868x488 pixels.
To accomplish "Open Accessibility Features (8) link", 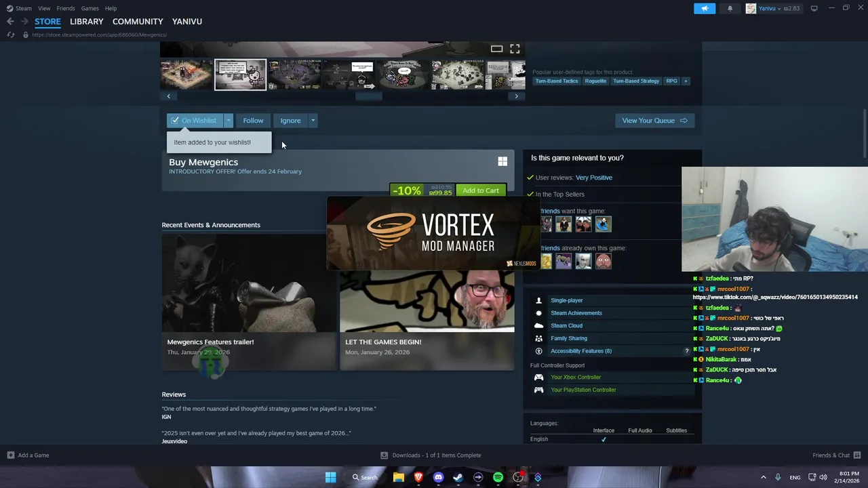I will (x=581, y=351).
